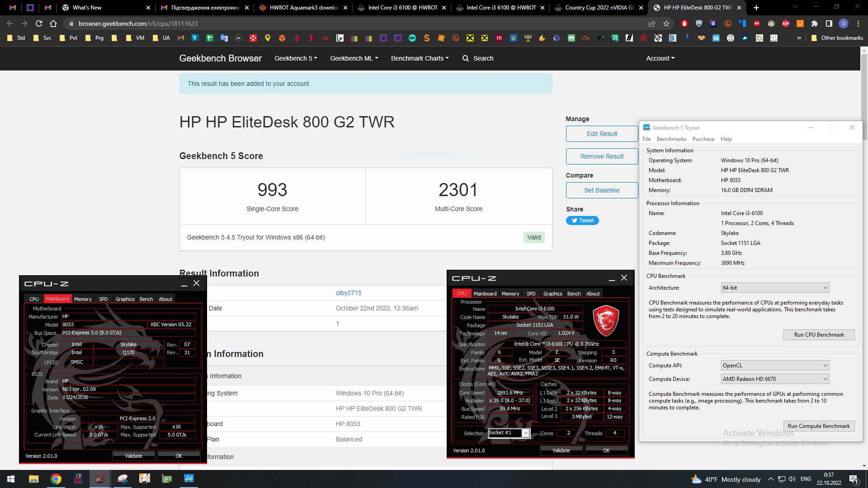Click the search magnifier on Geekbench navbar
The image size is (868, 488).
[466, 58]
